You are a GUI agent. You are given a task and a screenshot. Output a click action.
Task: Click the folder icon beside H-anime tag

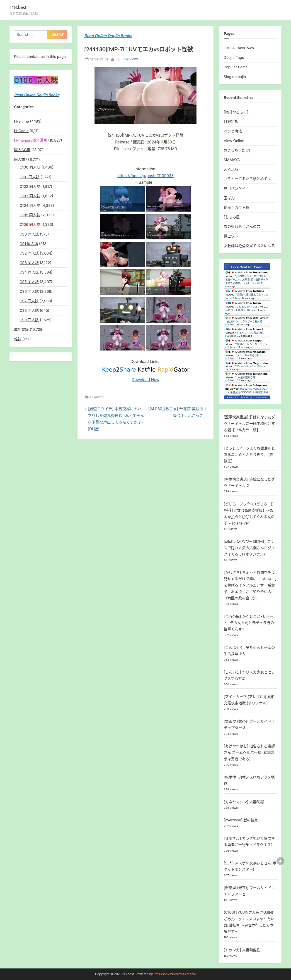tap(87, 397)
